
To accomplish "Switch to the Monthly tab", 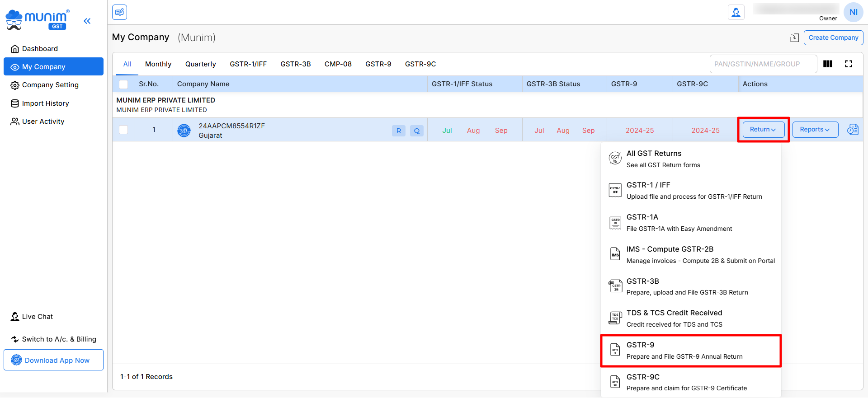I will tap(158, 64).
